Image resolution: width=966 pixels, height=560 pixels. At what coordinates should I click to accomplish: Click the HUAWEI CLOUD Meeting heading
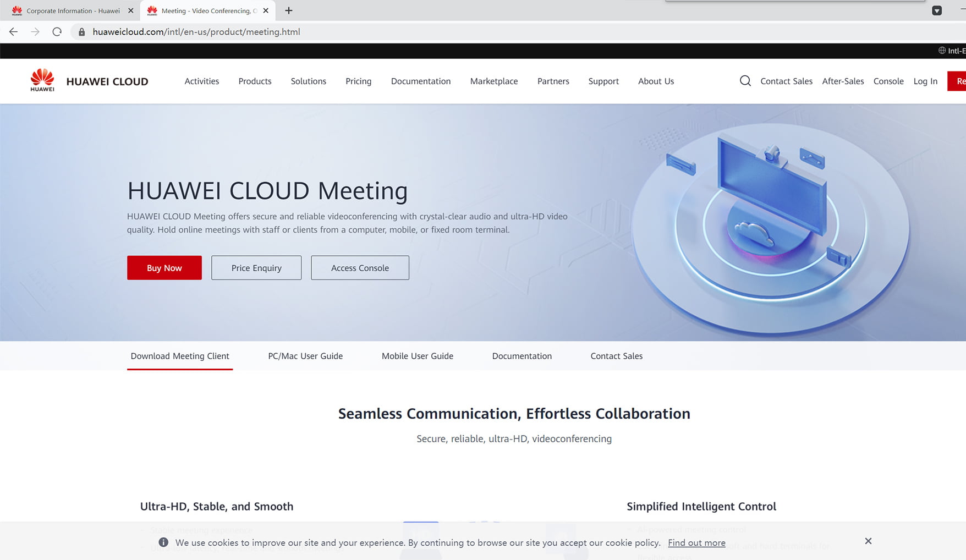(x=267, y=191)
